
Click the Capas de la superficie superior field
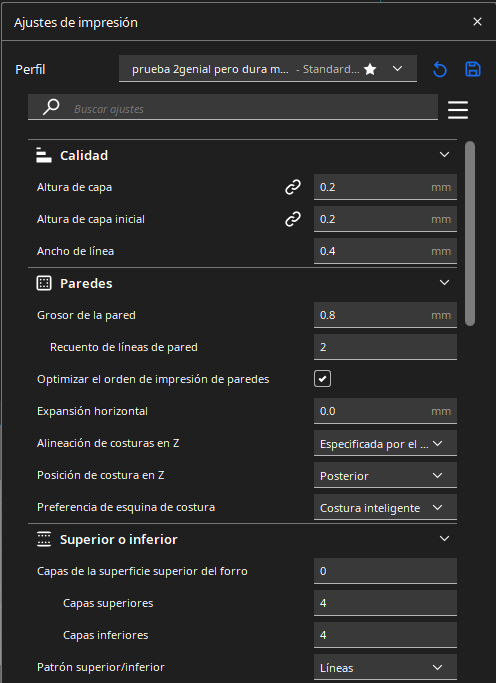tap(385, 571)
